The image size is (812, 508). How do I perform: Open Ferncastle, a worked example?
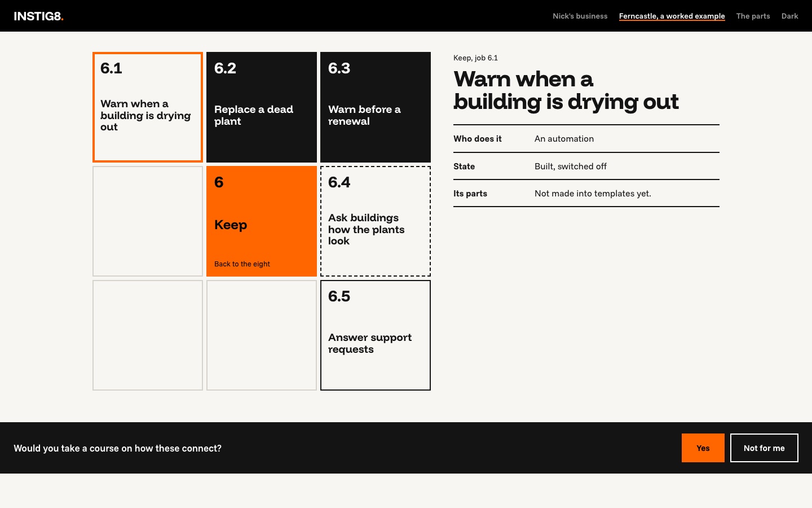pyautogui.click(x=672, y=16)
